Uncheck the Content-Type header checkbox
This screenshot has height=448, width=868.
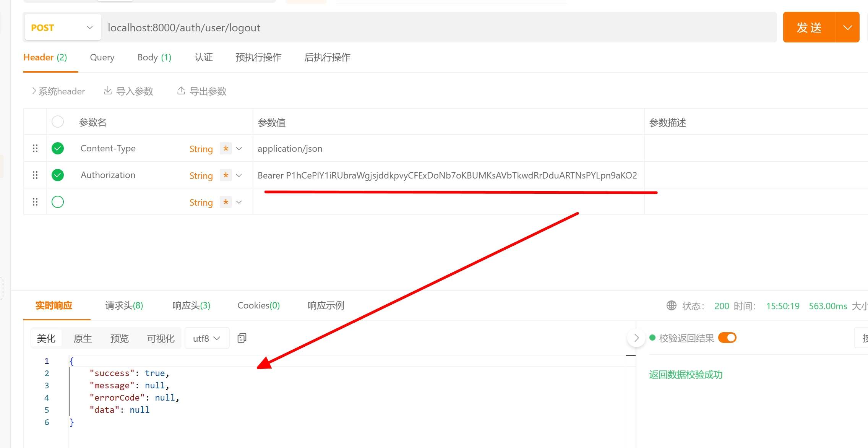tap(58, 148)
